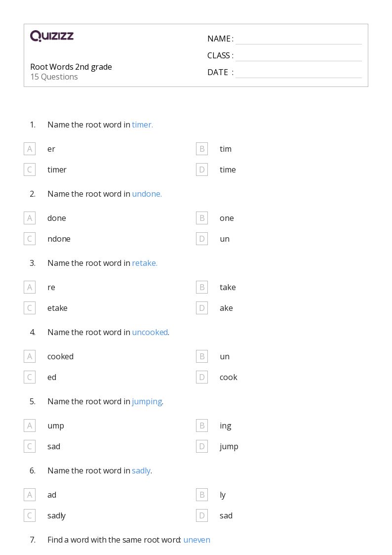The width and height of the screenshot is (392, 555).
Task: Check box D next to 'time'
Action: click(x=202, y=170)
